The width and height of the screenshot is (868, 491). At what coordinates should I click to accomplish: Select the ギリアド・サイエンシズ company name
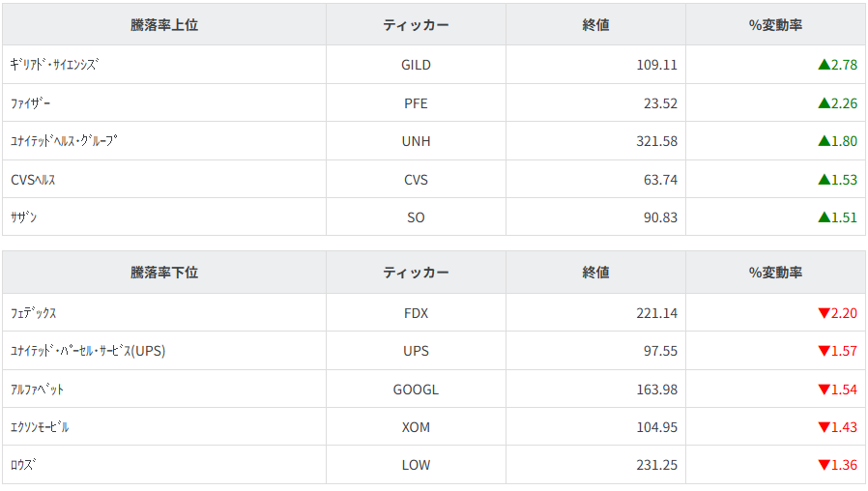[x=55, y=65]
